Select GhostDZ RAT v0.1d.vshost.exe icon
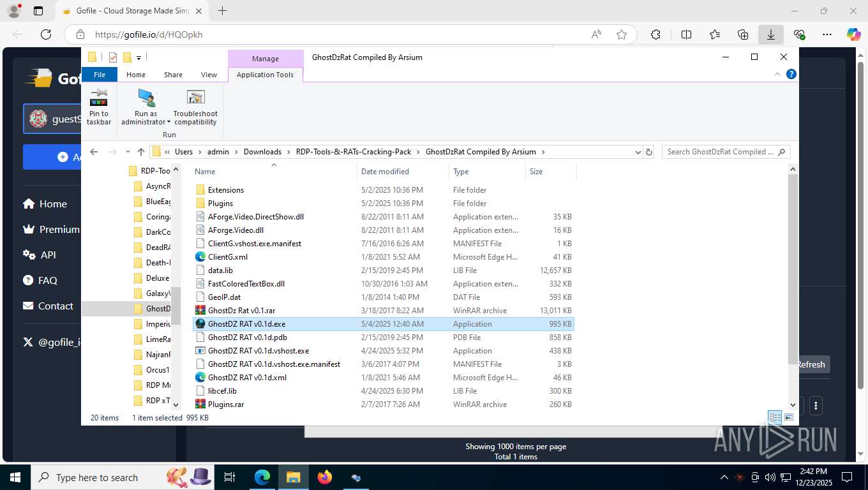 (x=200, y=351)
